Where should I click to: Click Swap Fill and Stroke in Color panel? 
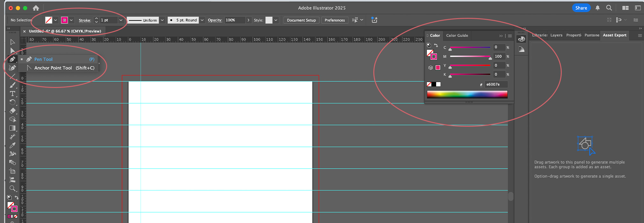(436, 45)
